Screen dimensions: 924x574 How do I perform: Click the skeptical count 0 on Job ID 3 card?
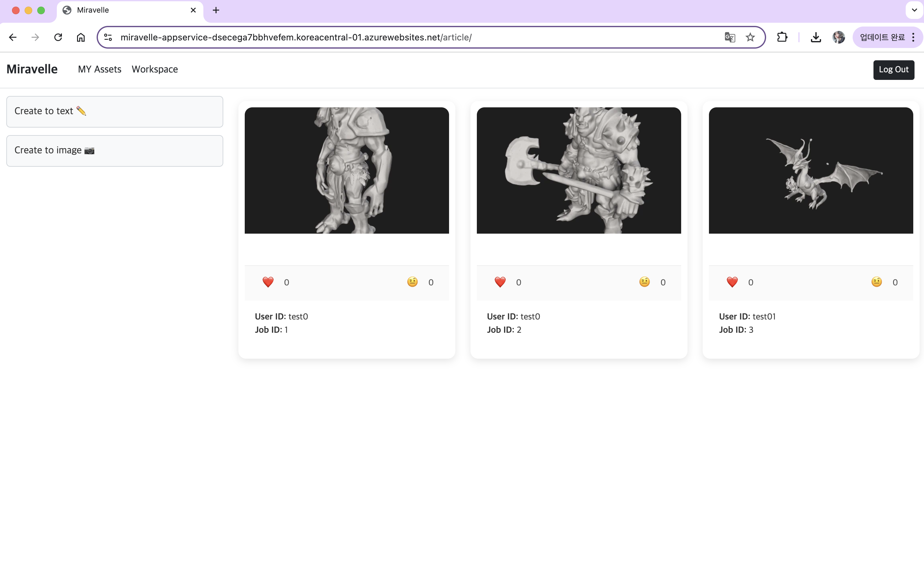point(895,282)
